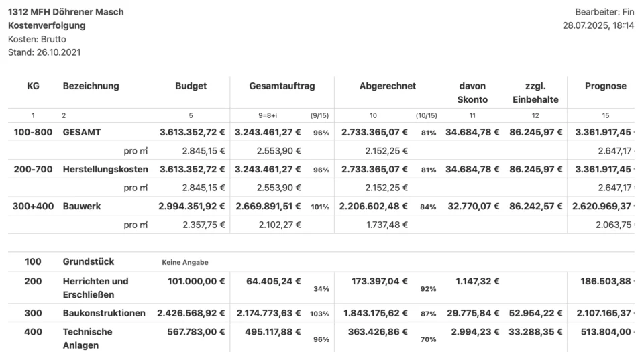Viewport: 644px width, 352px height.
Task: Click the Herstellungskosten row label
Action: 105,169
